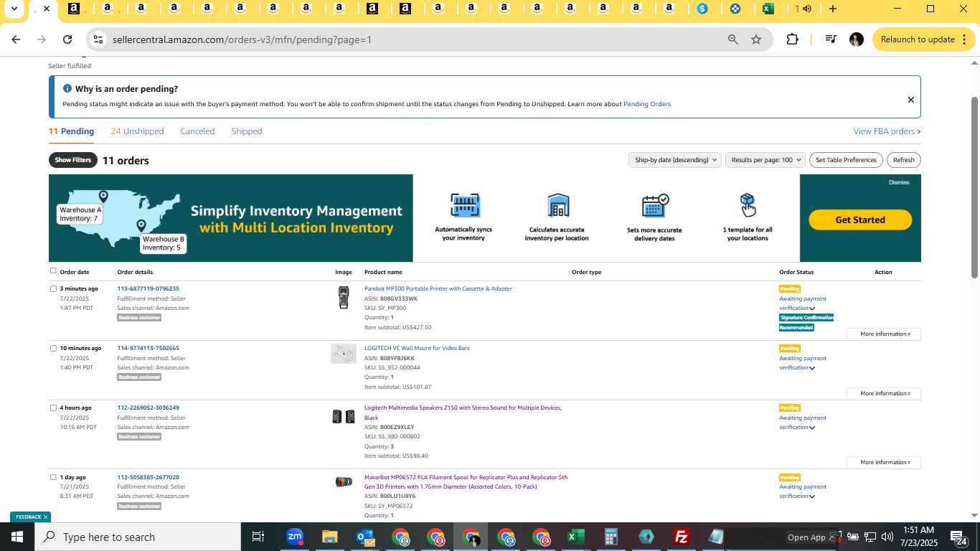Image resolution: width=980 pixels, height=551 pixels.
Task: Open order 112-5058385-2677020 details
Action: (149, 477)
